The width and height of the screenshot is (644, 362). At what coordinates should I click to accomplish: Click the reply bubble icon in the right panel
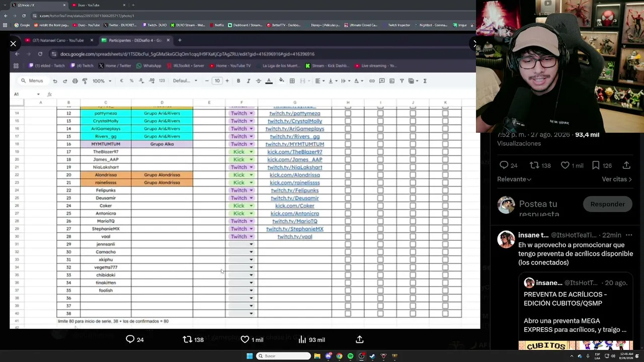(504, 165)
